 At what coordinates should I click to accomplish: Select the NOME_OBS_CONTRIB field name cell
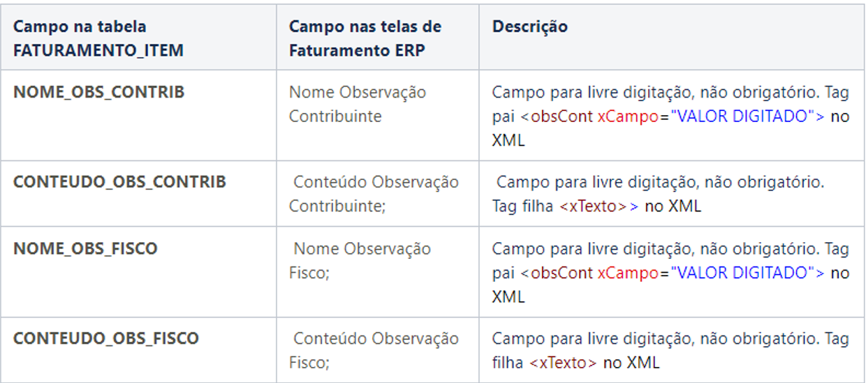(99, 92)
